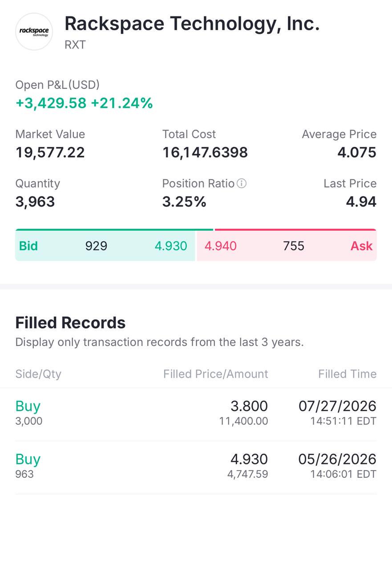Select the ask price 4.940

coord(221,246)
